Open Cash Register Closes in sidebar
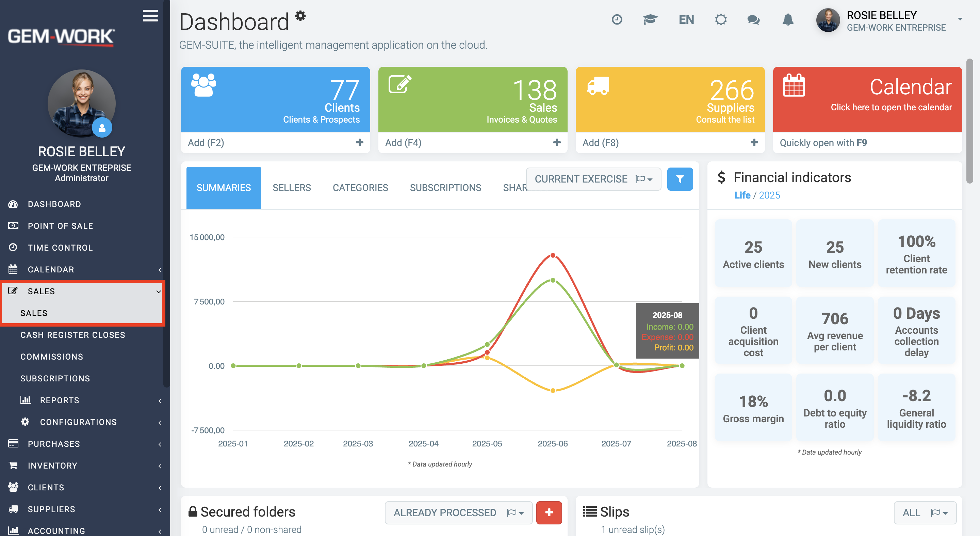 coord(73,335)
